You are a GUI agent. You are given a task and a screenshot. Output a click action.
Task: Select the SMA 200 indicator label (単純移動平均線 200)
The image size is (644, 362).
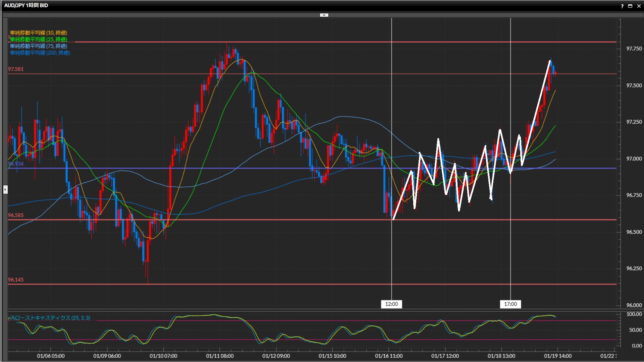(x=40, y=53)
